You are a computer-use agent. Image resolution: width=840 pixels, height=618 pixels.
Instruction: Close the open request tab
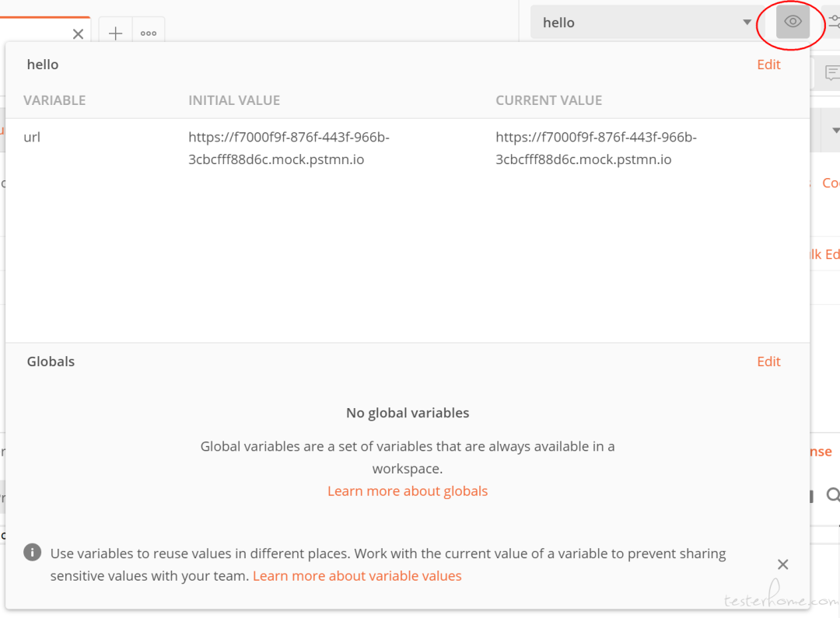tap(79, 34)
